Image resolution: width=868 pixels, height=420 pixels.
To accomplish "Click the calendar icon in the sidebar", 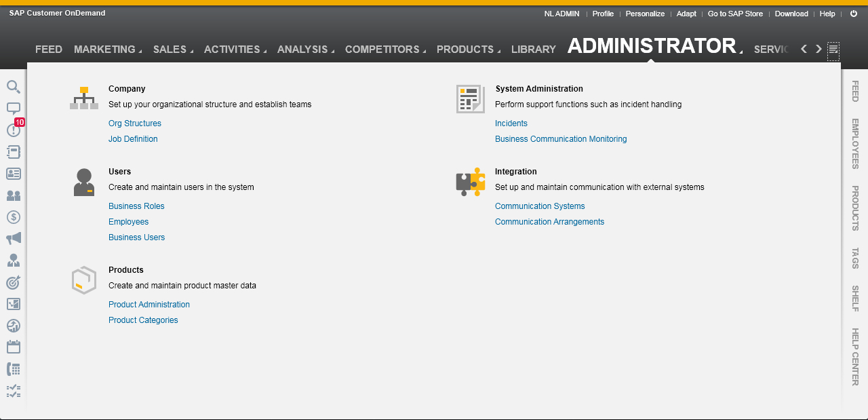I will (x=14, y=347).
